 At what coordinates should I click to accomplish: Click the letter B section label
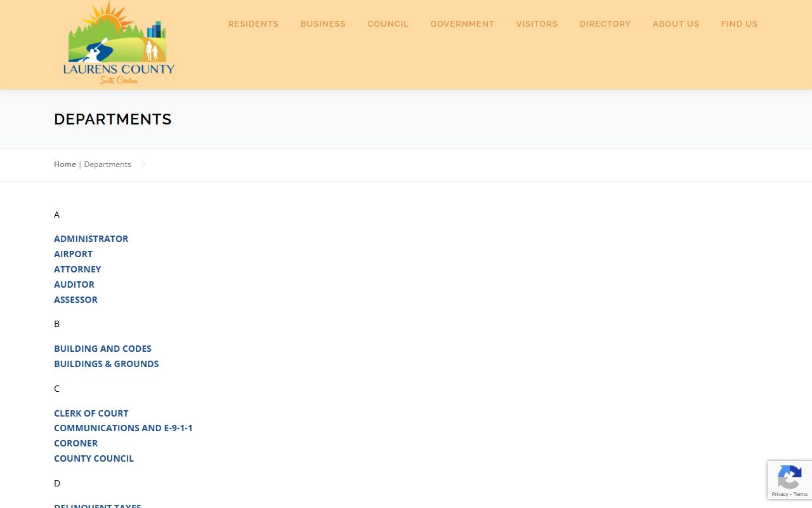(56, 324)
